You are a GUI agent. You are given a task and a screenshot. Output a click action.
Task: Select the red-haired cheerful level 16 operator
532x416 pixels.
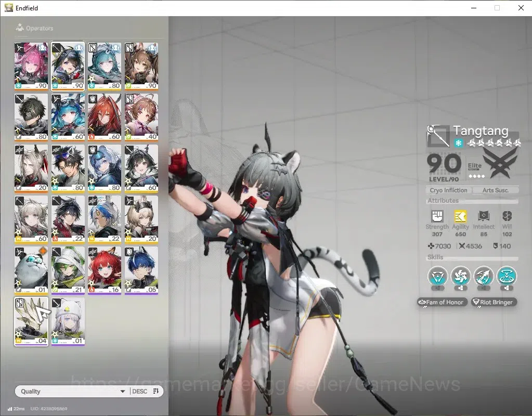[x=105, y=270]
